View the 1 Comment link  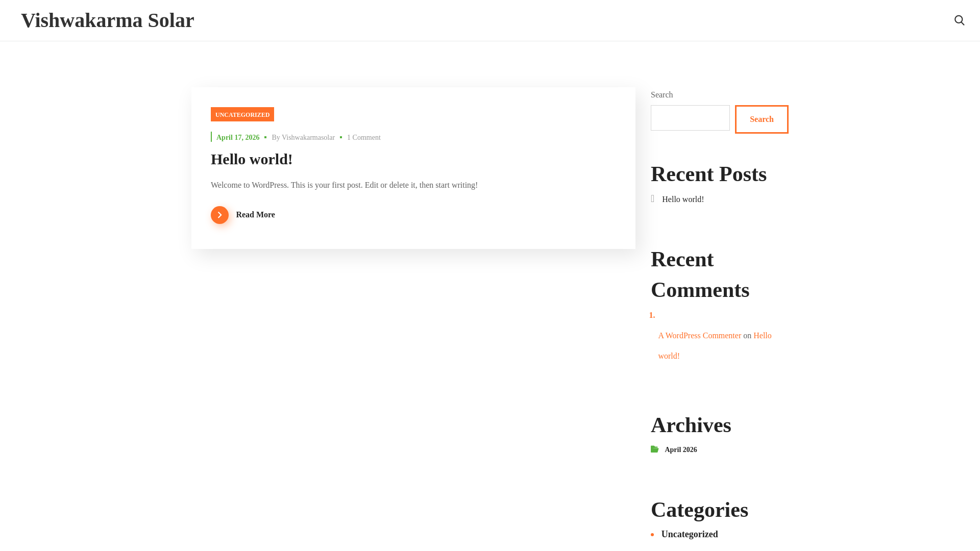pos(364,137)
